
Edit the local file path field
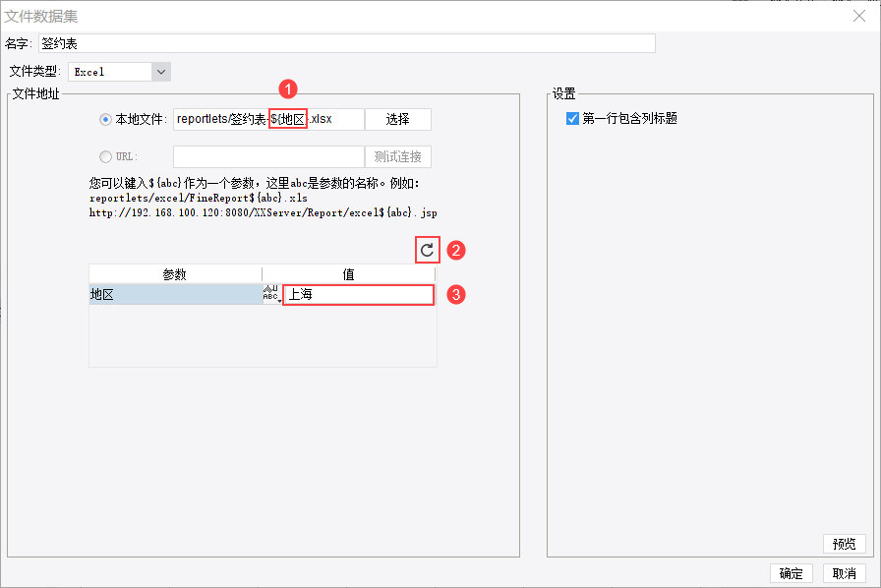(268, 119)
